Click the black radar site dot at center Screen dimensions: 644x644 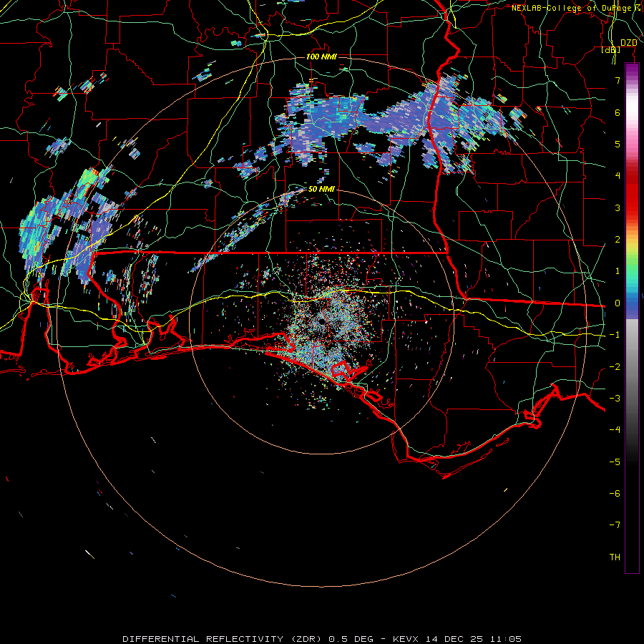pyautogui.click(x=321, y=321)
